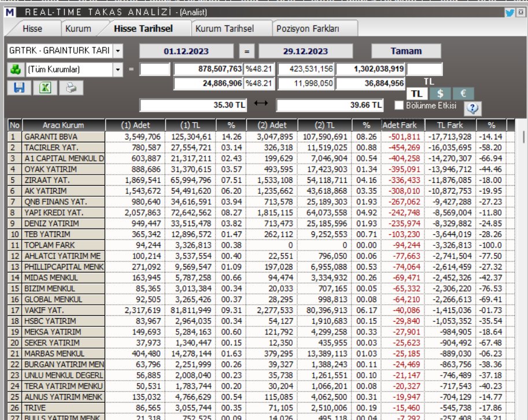The height and width of the screenshot is (420, 528).
Task: Sort by (2) TL column header
Action: coord(324,126)
